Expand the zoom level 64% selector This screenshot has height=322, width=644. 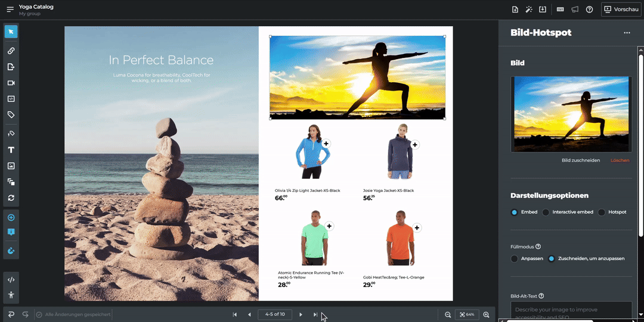467,314
